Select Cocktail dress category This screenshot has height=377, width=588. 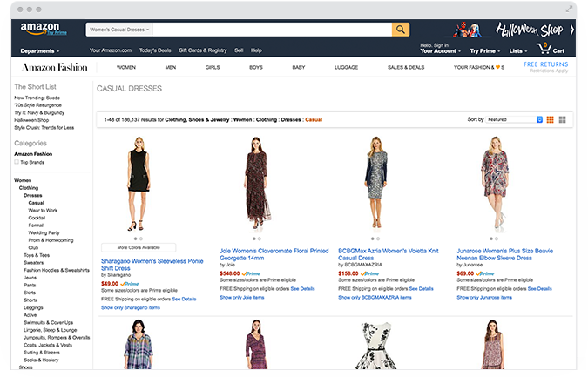click(x=37, y=218)
